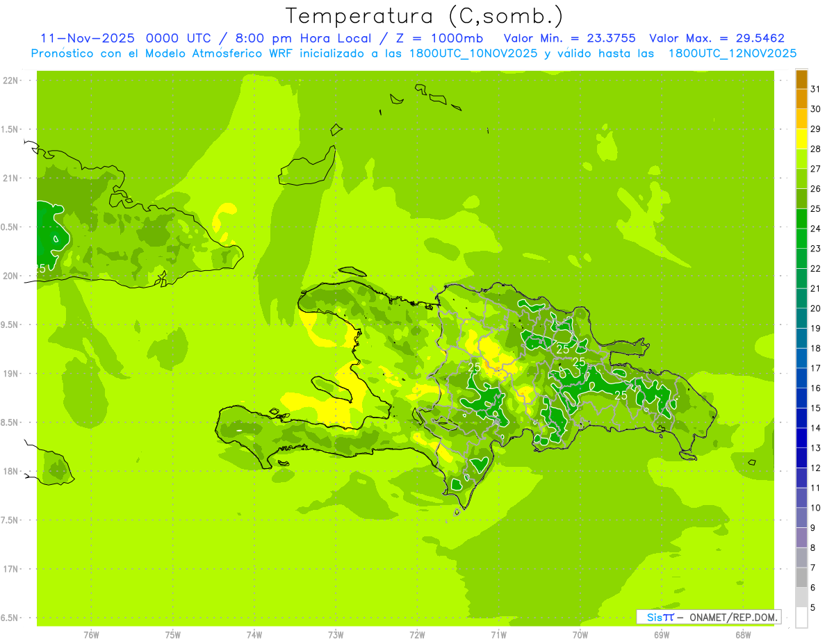Click the "73W" longitude axis label
This screenshot has width=834, height=644.
pyautogui.click(x=336, y=634)
